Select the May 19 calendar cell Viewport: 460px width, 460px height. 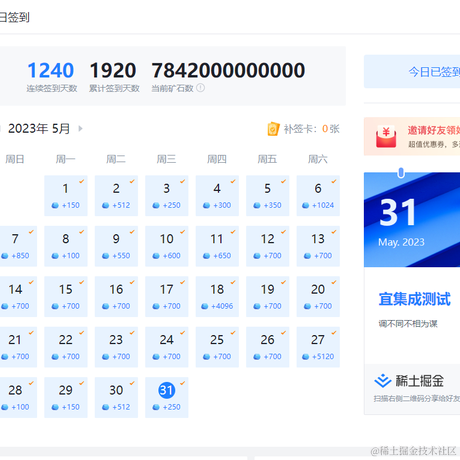pos(268,297)
